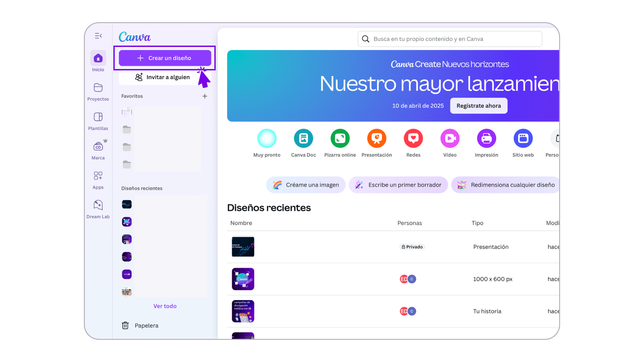This screenshot has width=644, height=362.
Task: Click the Diseños recientes sidebar heading
Action: point(142,188)
